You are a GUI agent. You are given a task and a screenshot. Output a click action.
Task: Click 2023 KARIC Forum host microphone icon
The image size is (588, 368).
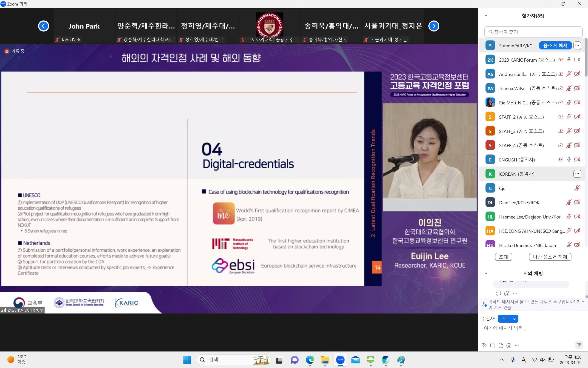point(569,60)
